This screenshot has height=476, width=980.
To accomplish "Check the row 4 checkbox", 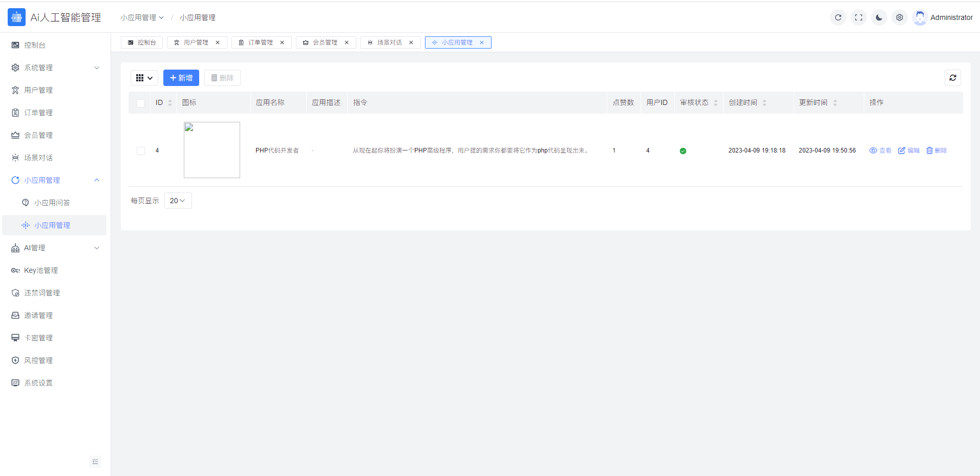I will pos(141,150).
